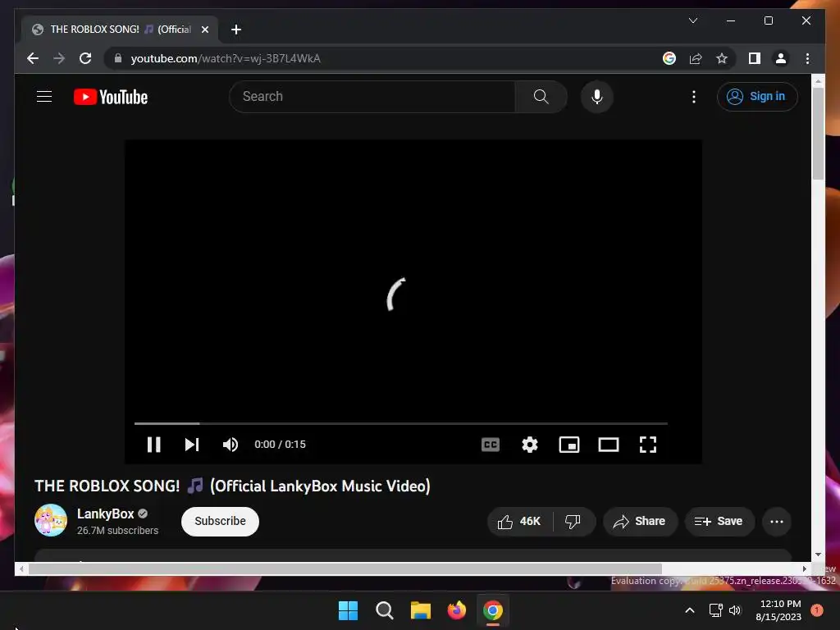The height and width of the screenshot is (630, 840).
Task: Open File Explorer from taskbar
Action: (421, 610)
